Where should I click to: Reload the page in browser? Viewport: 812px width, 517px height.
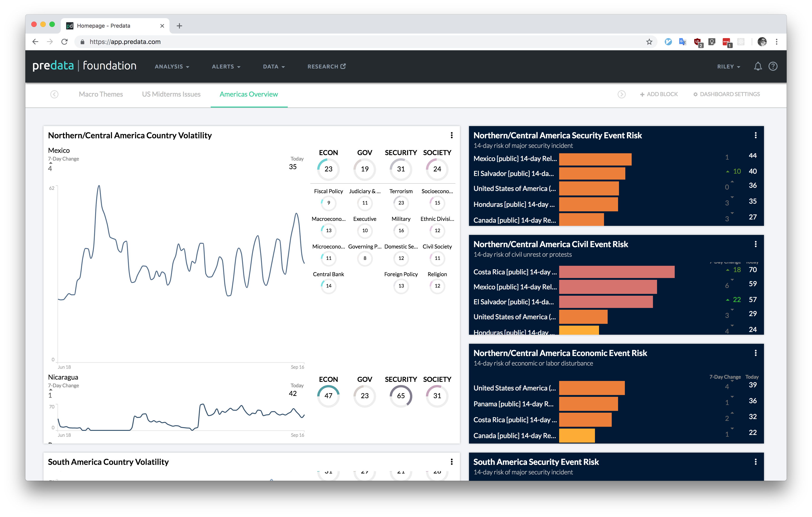point(64,42)
